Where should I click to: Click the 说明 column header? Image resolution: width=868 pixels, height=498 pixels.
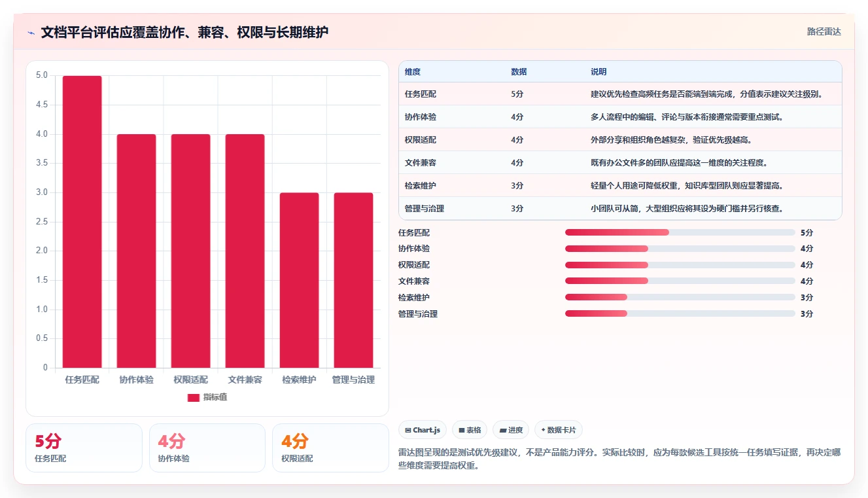click(599, 71)
